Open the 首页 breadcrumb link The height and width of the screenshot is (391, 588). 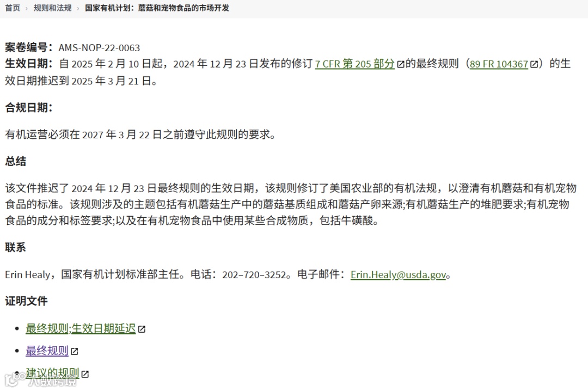13,8
